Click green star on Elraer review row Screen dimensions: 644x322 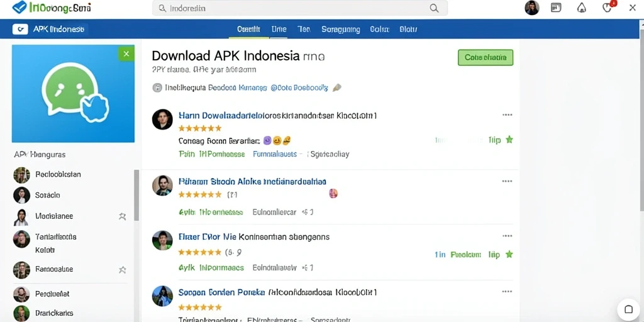pos(509,254)
